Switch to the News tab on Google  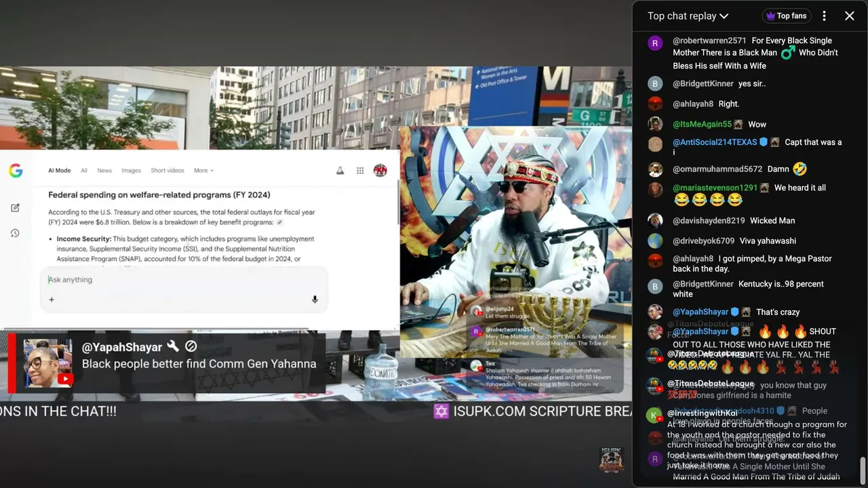click(104, 171)
